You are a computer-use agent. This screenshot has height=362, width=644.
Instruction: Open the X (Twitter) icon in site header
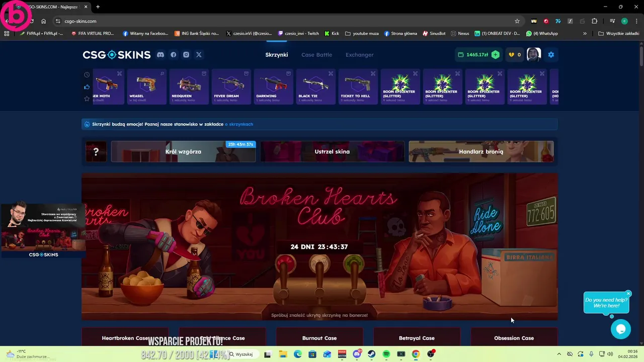tap(199, 55)
